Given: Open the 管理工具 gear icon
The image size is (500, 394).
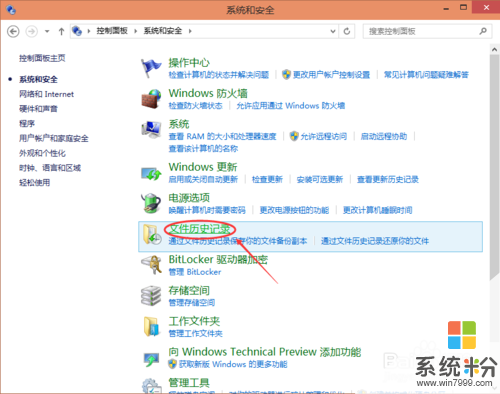Looking at the screenshot, I should point(151,386).
